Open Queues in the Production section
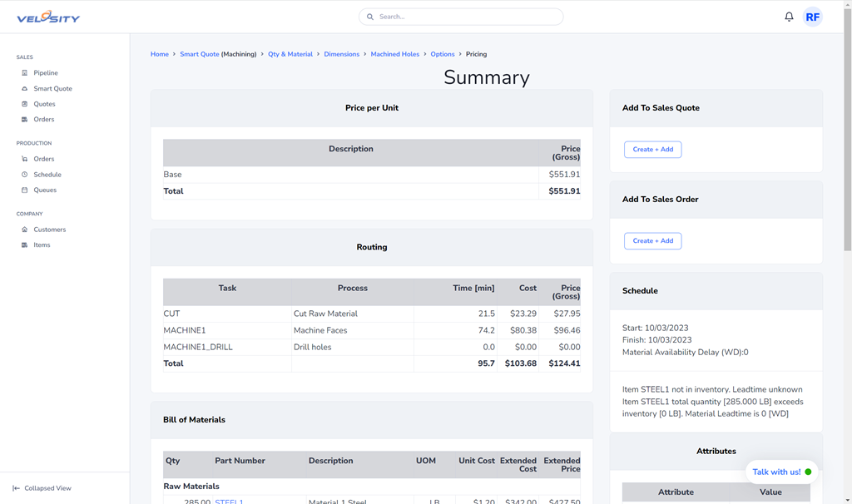 click(x=45, y=190)
